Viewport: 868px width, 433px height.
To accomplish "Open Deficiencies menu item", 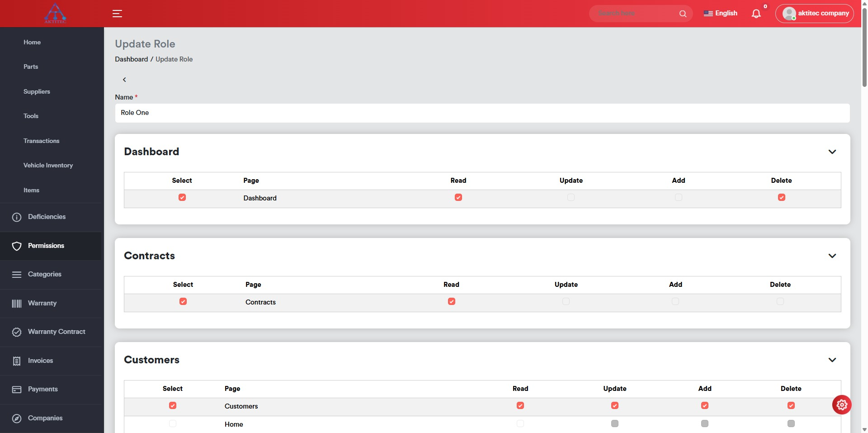I will pos(47,217).
